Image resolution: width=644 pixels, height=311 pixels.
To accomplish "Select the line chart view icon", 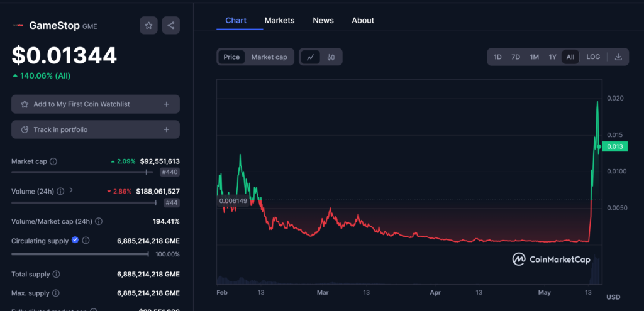I will 310,57.
